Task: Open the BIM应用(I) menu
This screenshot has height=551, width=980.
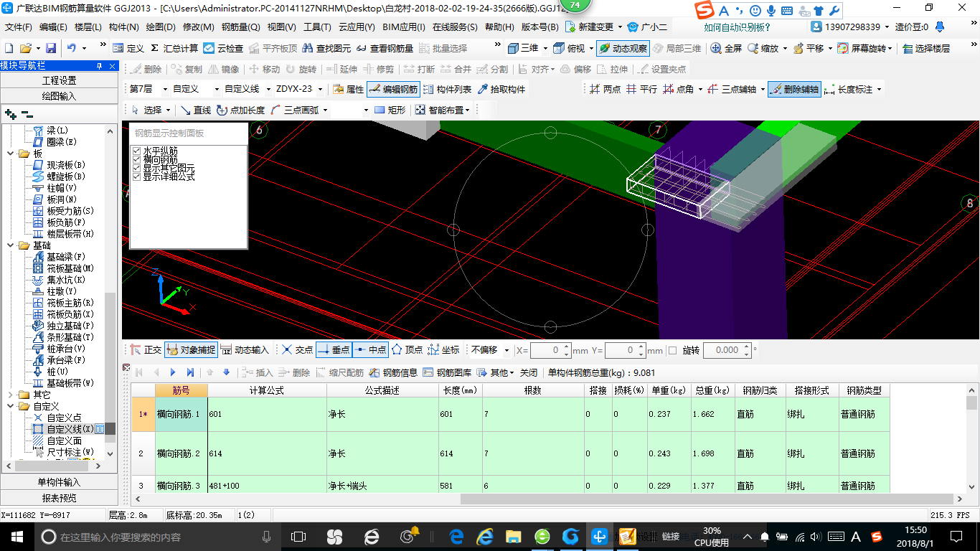Action: point(404,27)
